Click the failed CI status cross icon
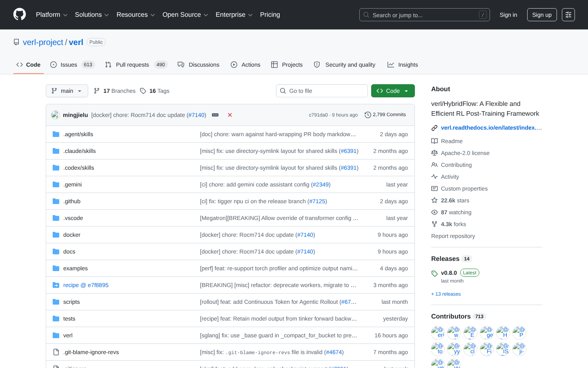This screenshot has height=368, width=588. [230, 115]
